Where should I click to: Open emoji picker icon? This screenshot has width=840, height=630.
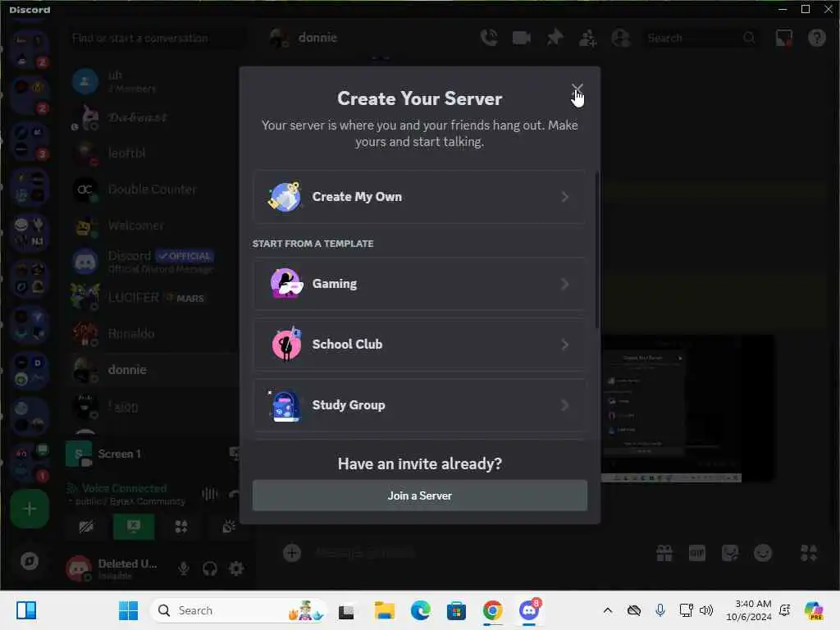click(x=763, y=553)
